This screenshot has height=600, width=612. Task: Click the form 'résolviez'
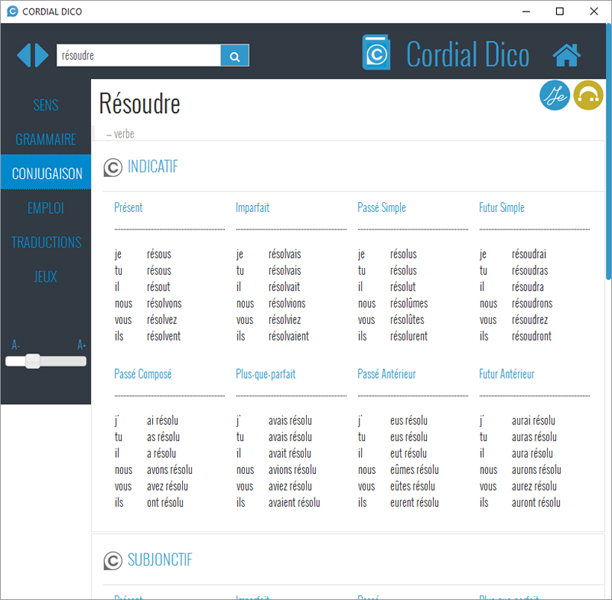pos(285,320)
